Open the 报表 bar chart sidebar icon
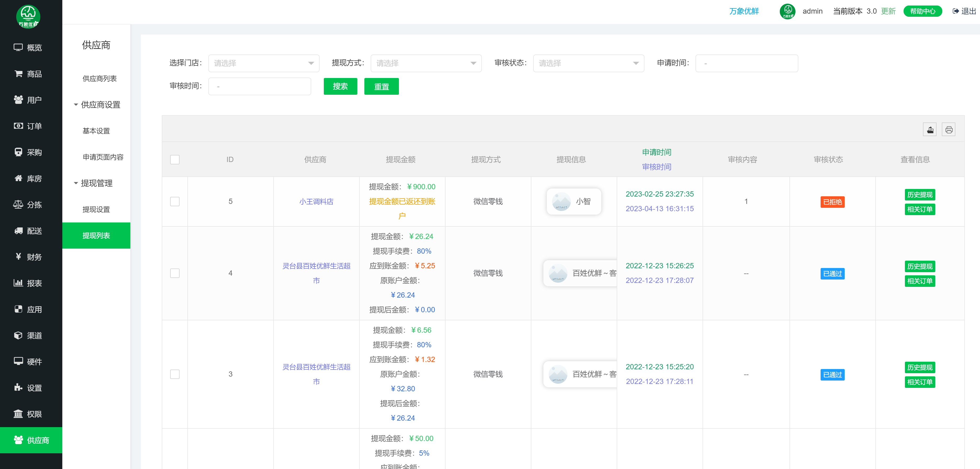 point(18,283)
